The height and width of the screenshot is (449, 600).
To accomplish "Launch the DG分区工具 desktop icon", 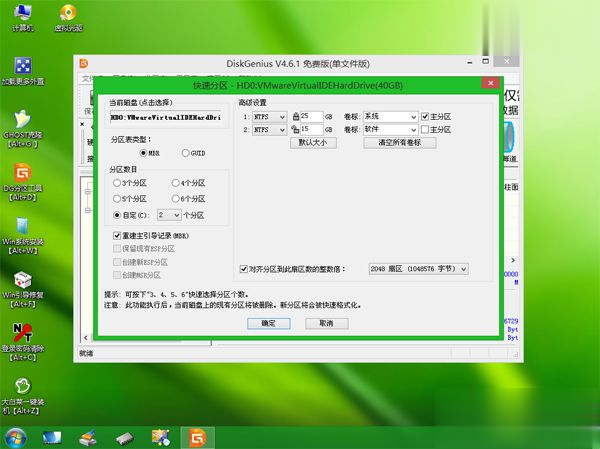I will (21, 176).
